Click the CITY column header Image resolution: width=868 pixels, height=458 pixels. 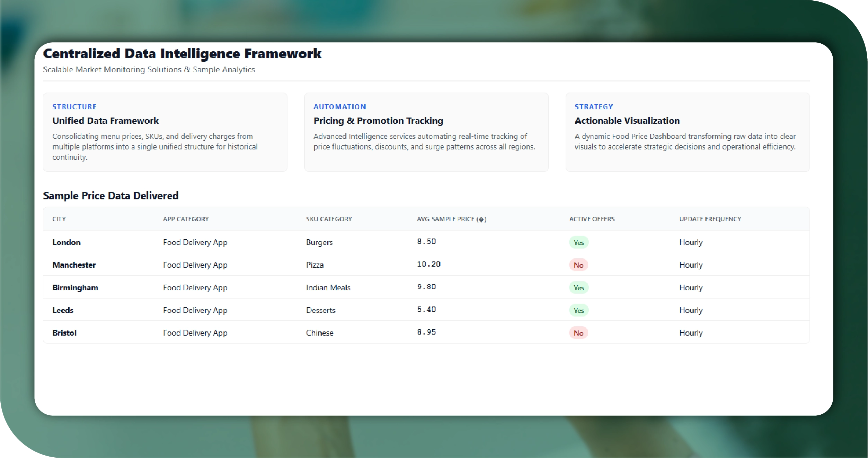point(59,219)
